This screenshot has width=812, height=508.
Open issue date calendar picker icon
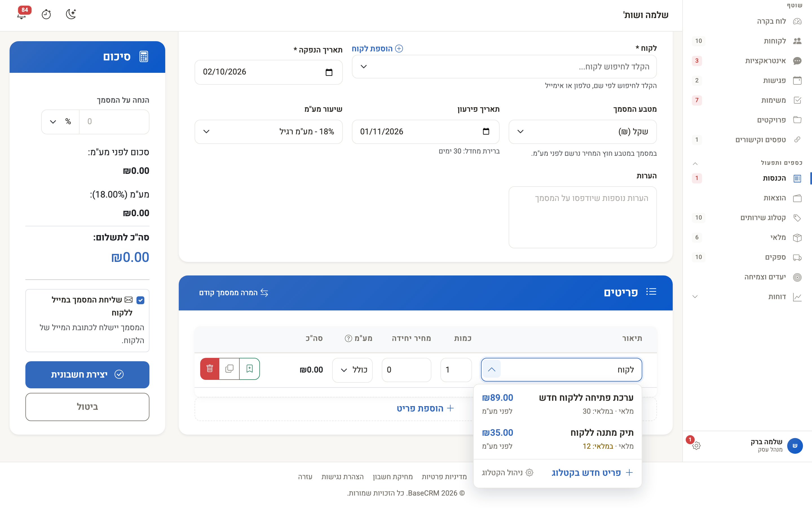(x=329, y=72)
